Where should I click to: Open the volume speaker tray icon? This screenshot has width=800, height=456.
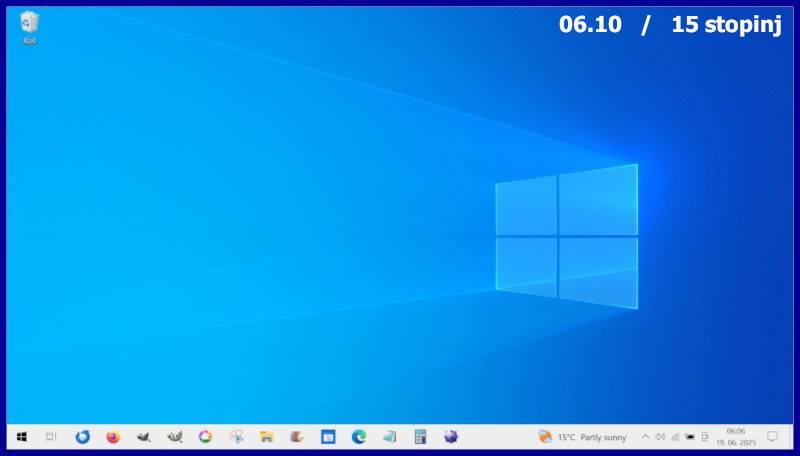click(x=660, y=437)
